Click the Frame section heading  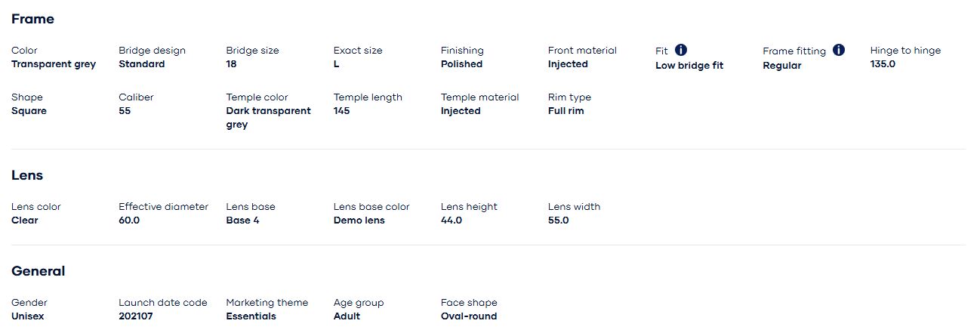32,19
